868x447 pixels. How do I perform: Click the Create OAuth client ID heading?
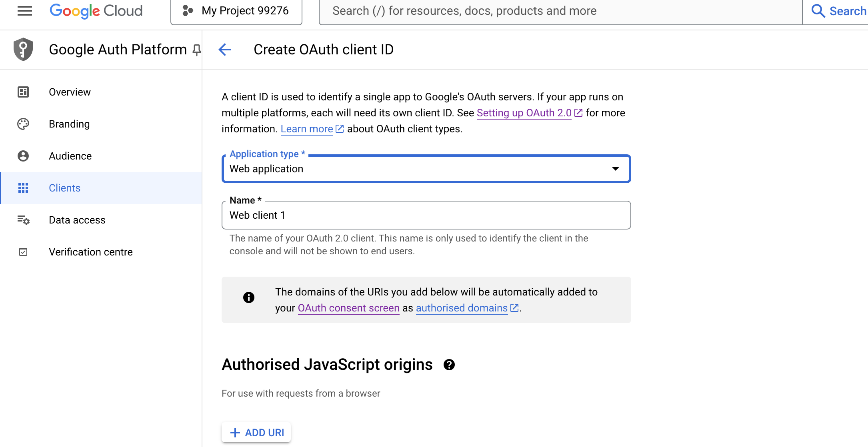[x=324, y=50]
